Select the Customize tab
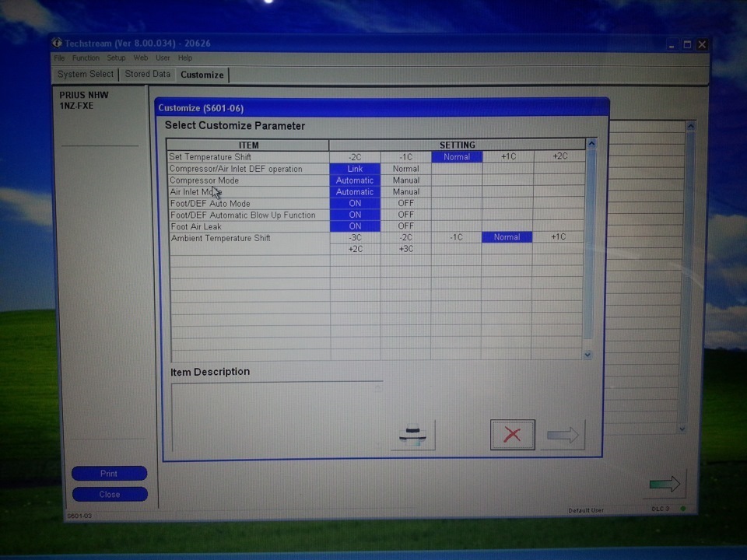 [x=202, y=75]
